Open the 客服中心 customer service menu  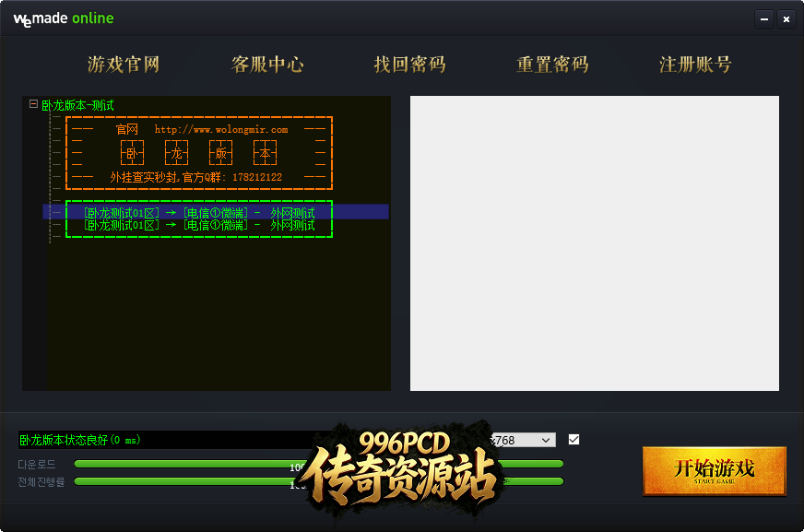click(x=266, y=65)
